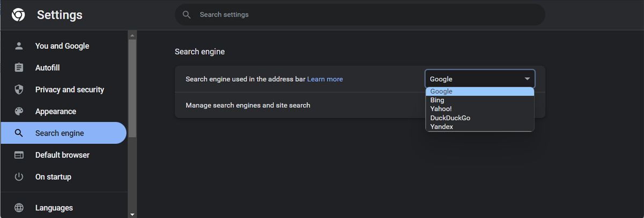Choose DuckDuckGo as the search engine

(x=450, y=118)
